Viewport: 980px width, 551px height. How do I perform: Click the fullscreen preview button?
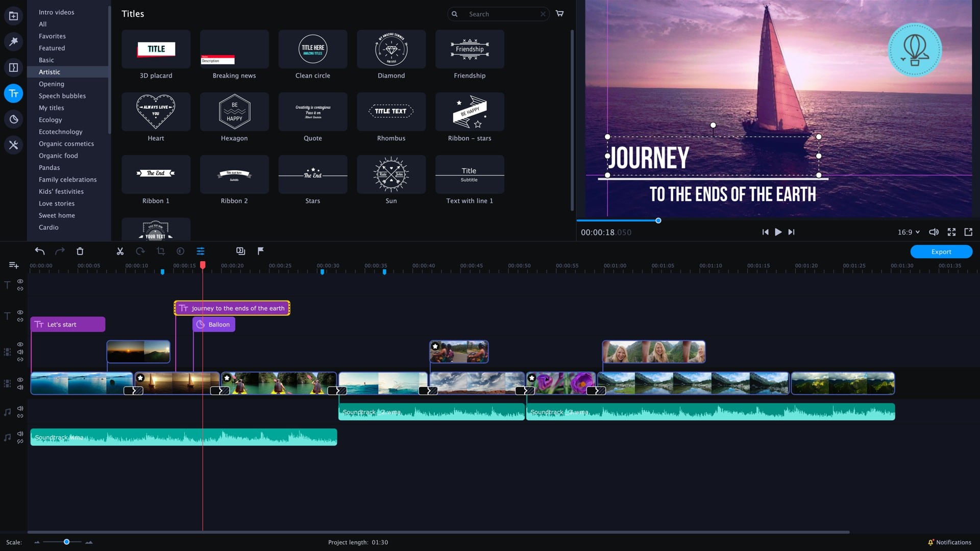952,232
